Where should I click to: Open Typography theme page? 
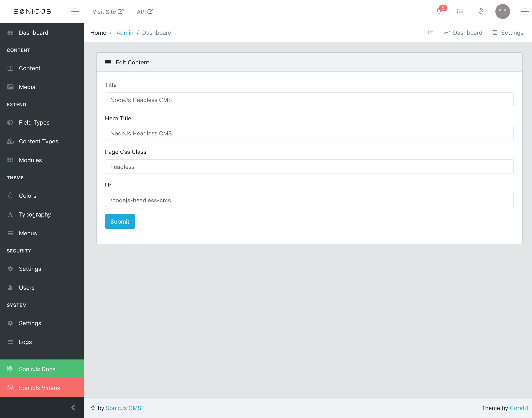tap(42, 214)
